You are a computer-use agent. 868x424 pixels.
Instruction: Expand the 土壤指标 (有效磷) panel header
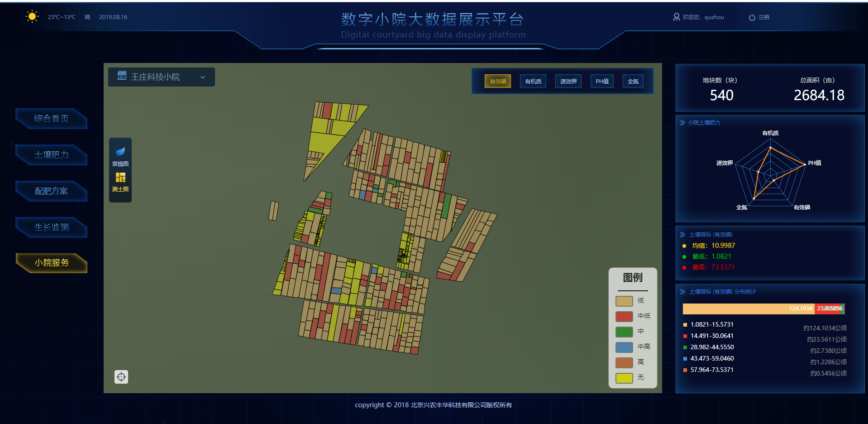click(x=711, y=235)
